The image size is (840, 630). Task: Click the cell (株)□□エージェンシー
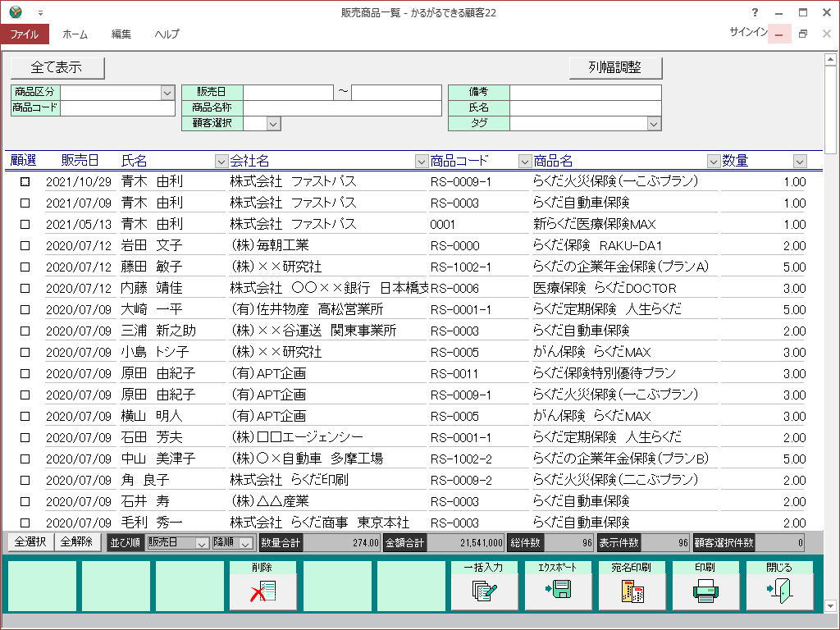point(297,437)
